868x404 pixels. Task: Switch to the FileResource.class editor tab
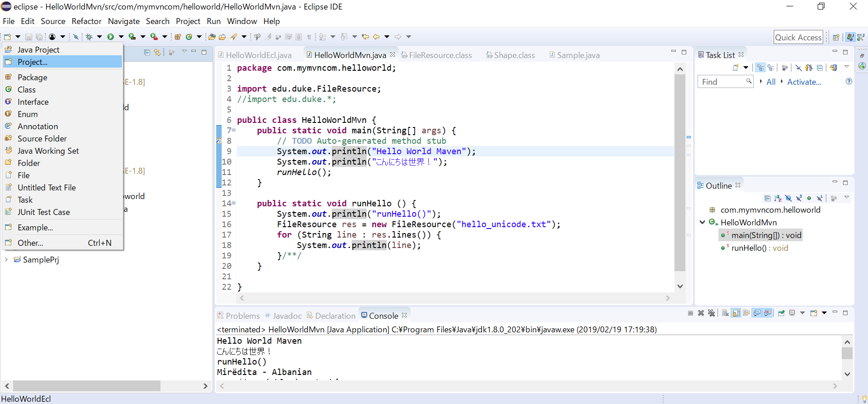coord(436,55)
